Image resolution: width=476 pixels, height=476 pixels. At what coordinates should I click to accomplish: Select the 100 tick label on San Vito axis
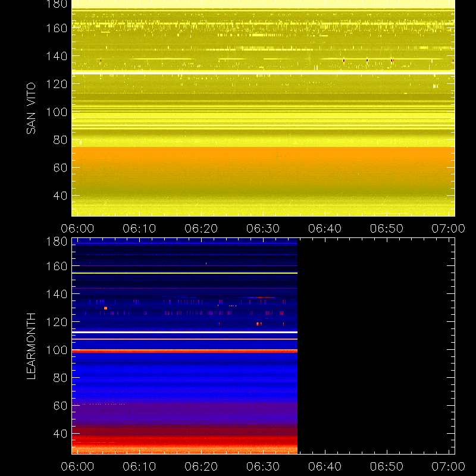click(x=57, y=112)
